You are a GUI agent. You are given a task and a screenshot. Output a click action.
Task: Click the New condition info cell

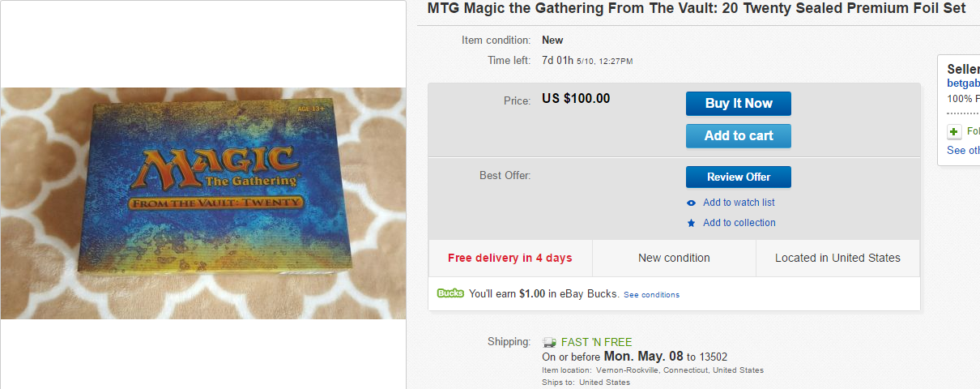[674, 258]
